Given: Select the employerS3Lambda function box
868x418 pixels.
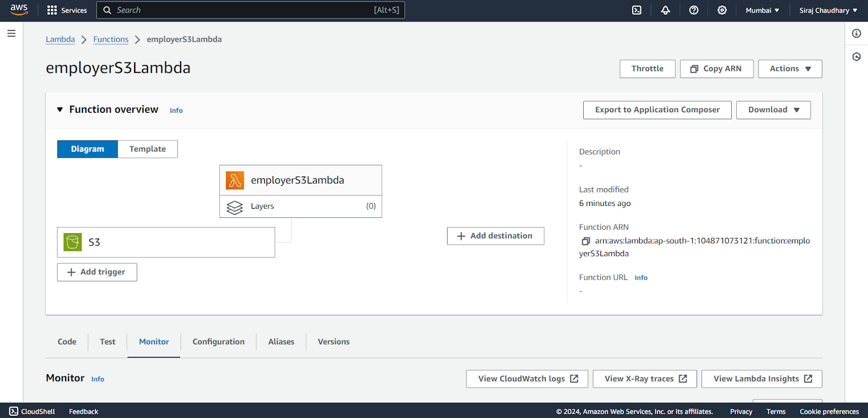Looking at the screenshot, I should click(x=301, y=181).
